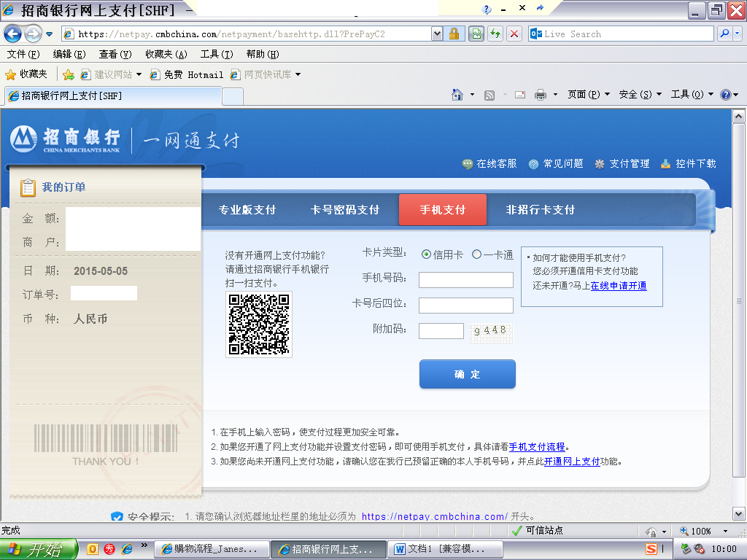
Task: Click the 确定 confirm button
Action: coord(468,374)
